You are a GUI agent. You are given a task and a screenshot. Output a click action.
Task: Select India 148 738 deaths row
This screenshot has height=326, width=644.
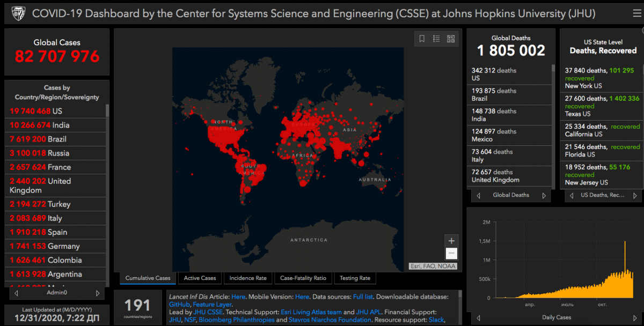click(509, 115)
